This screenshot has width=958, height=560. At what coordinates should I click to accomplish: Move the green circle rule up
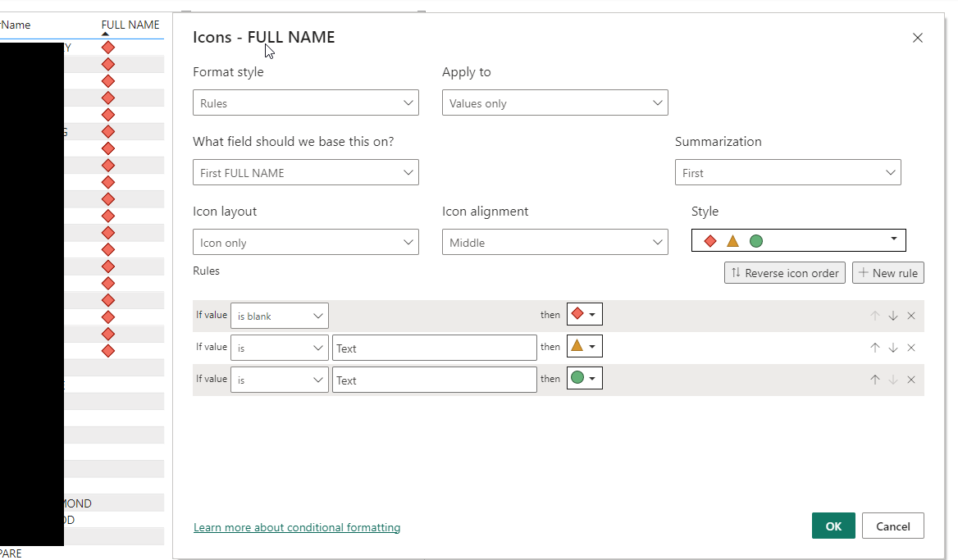pos(874,380)
